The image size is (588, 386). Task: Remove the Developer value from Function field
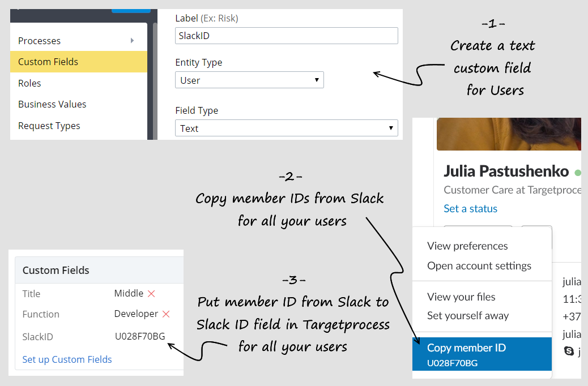point(166,314)
